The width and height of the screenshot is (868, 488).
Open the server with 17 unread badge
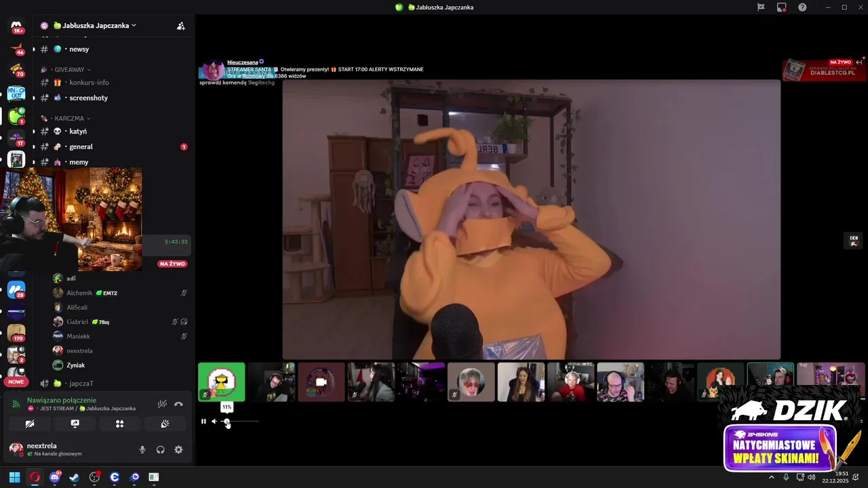[x=16, y=138]
